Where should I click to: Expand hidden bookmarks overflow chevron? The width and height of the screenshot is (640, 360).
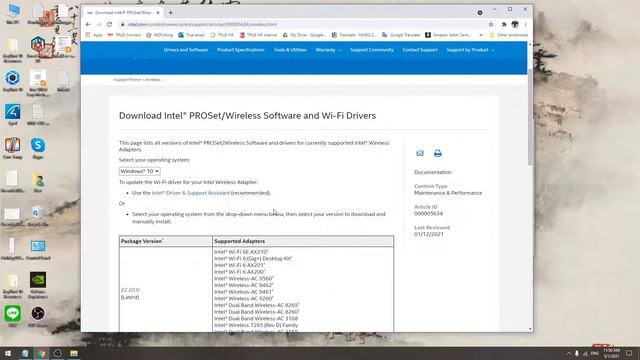481,35
